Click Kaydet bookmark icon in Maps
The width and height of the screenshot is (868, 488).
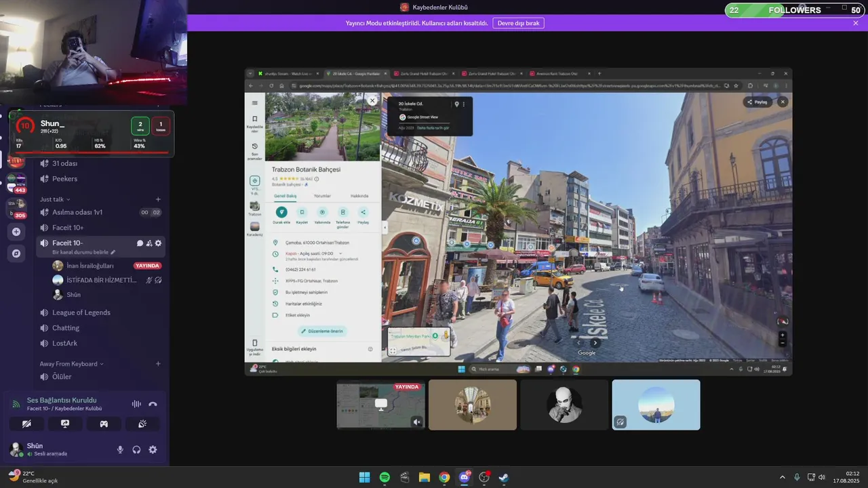[x=302, y=212]
